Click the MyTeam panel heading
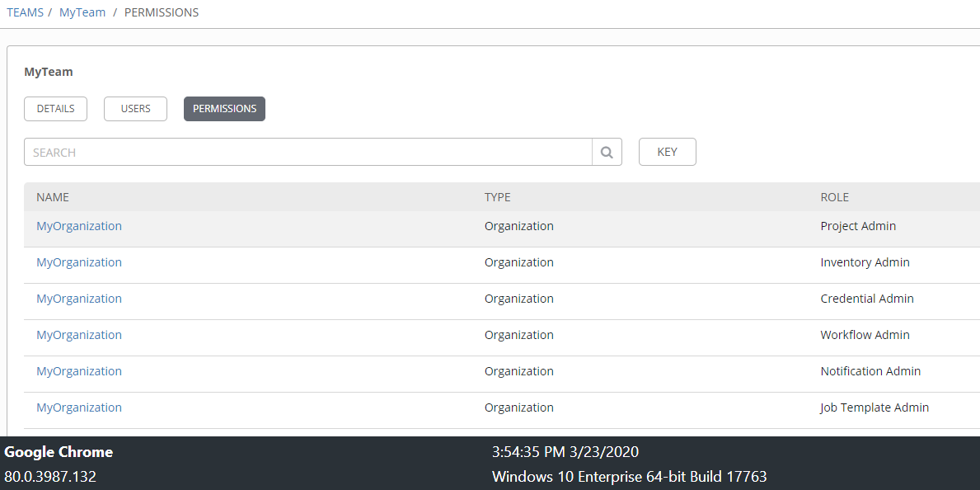Viewport: 980px width, 490px height. (x=48, y=72)
